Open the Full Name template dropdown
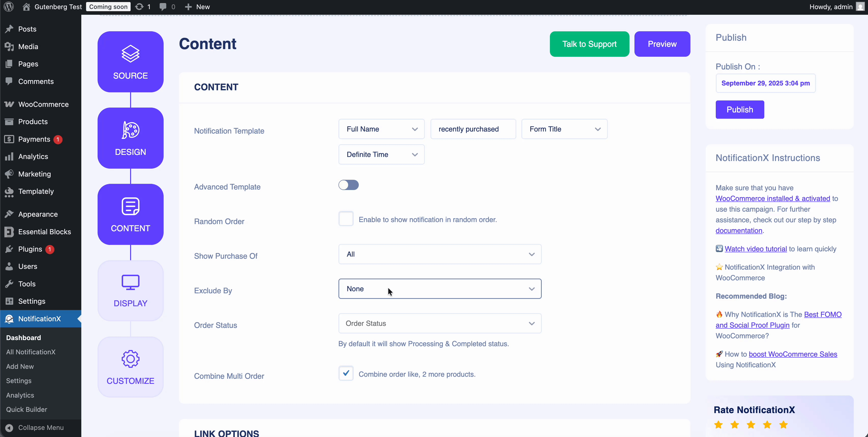This screenshot has width=868, height=437. pyautogui.click(x=381, y=129)
